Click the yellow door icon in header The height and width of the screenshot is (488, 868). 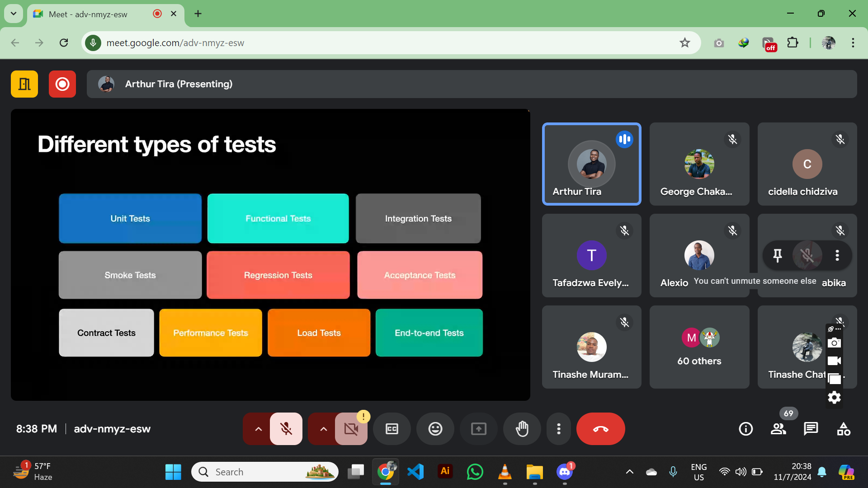(x=24, y=84)
